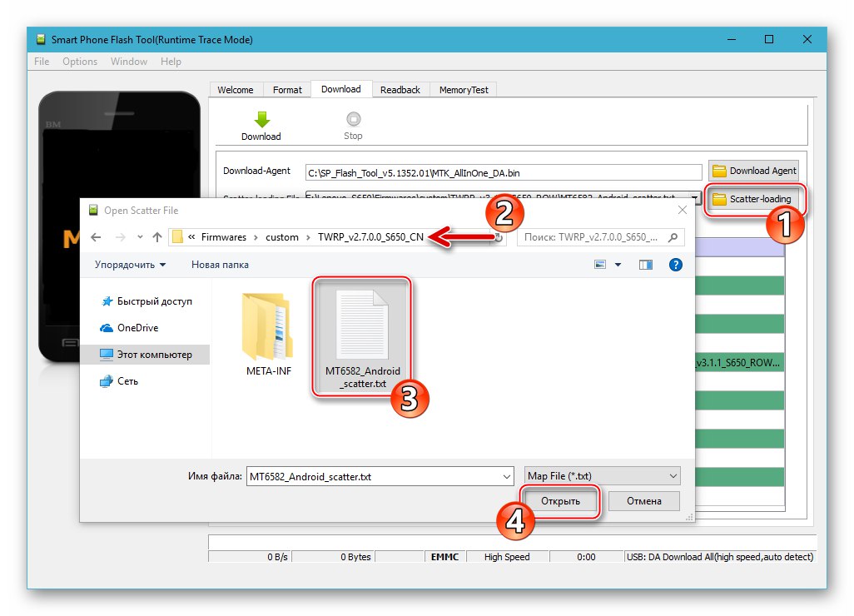The image size is (854, 616).
Task: Click the Open Scatter File dialog icon
Action: [x=93, y=211]
